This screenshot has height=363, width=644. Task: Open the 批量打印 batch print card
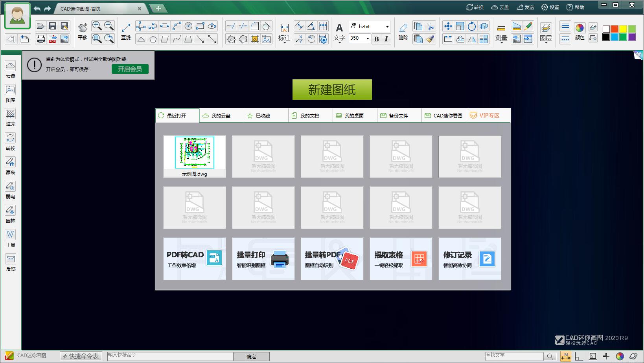coord(263,258)
